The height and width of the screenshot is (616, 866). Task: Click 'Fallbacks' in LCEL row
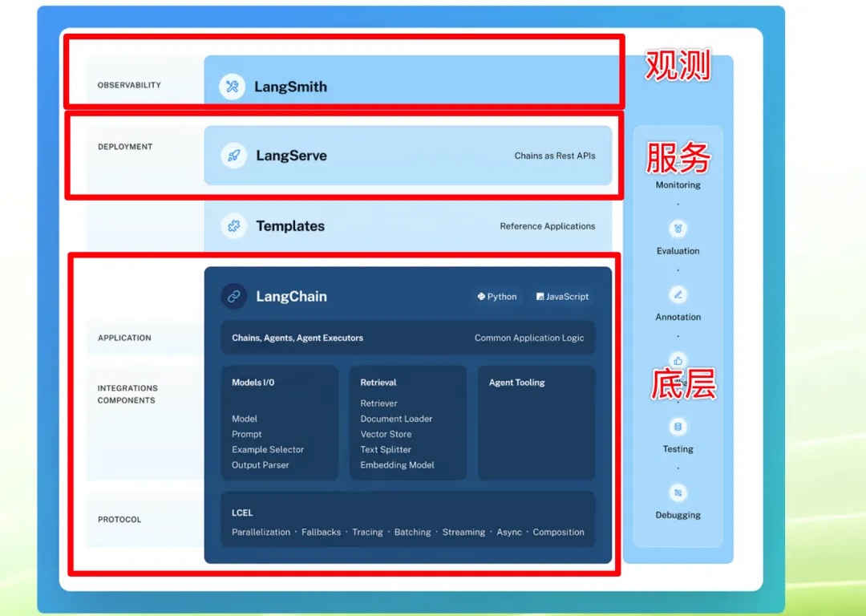(x=321, y=532)
